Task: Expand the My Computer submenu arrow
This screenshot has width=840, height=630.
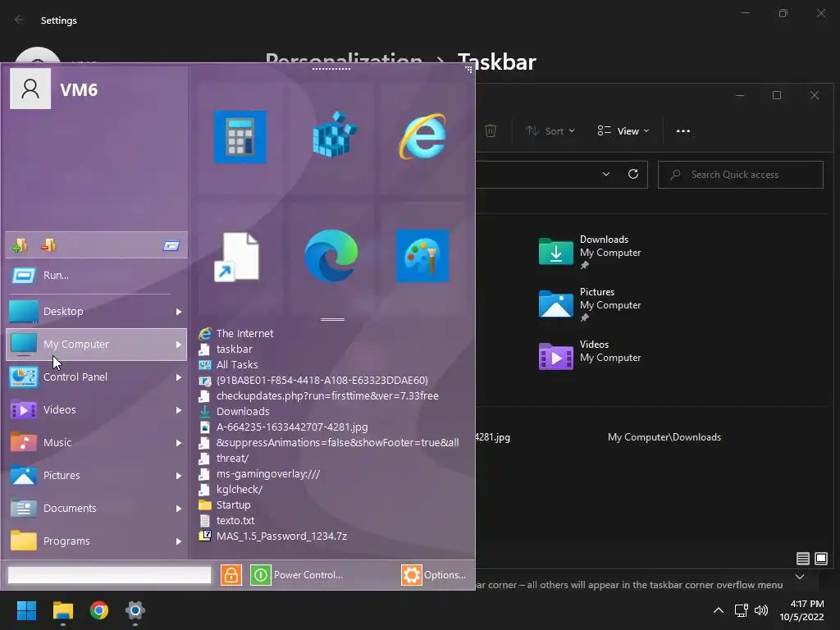Action: click(x=178, y=345)
